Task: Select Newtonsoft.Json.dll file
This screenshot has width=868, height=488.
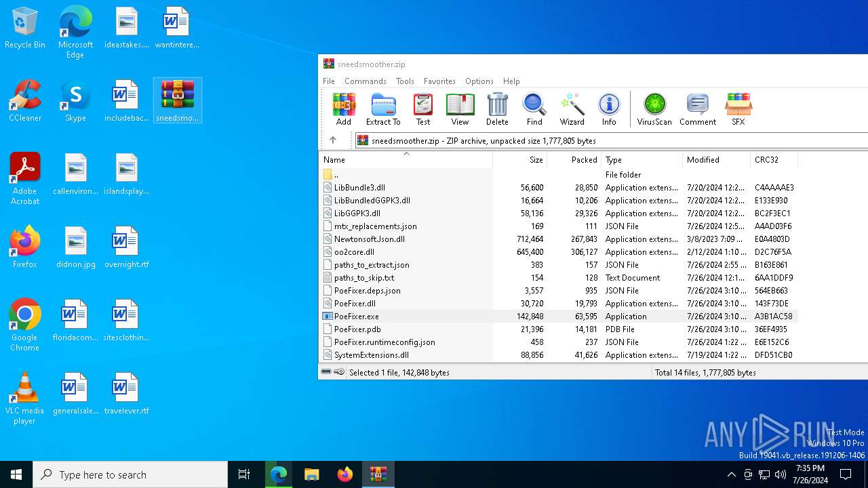Action: pos(559,239)
